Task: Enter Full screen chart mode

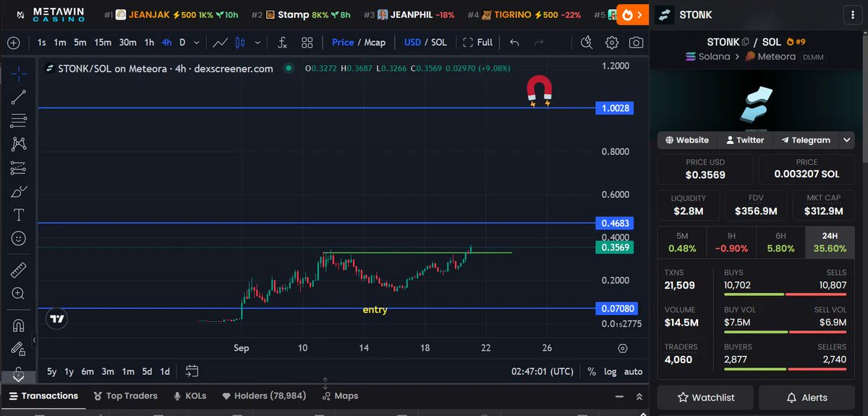Action: tap(478, 43)
